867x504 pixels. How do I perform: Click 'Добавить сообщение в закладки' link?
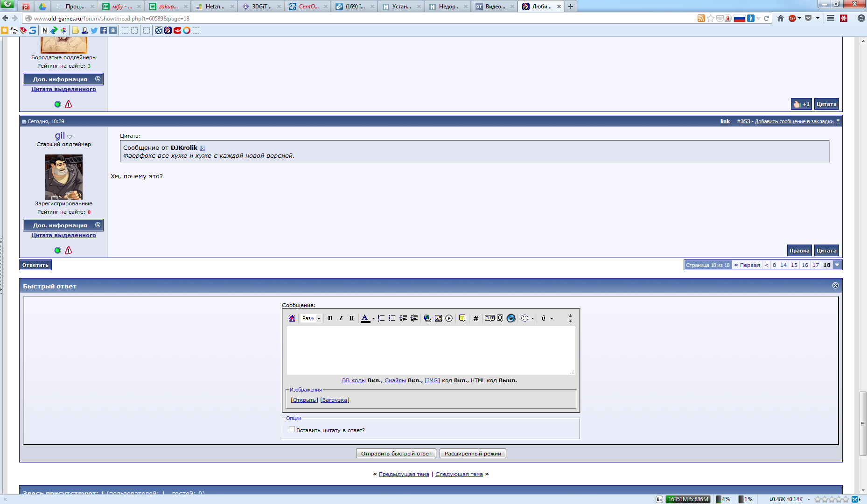point(794,121)
